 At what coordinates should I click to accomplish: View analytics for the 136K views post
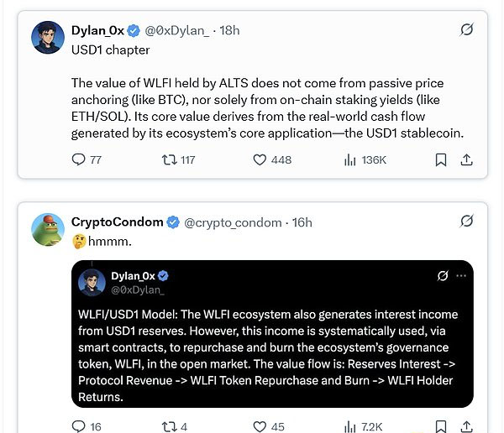coord(350,159)
